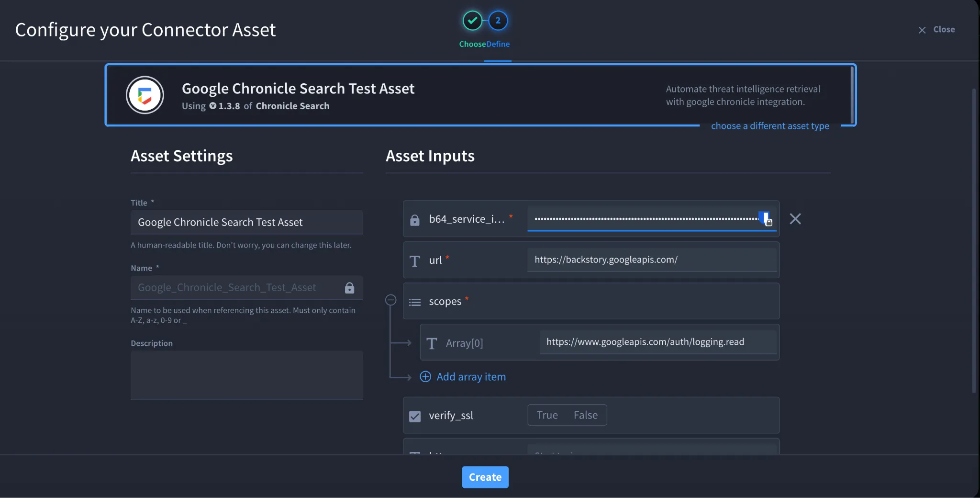Click the Google Chronicle Search Test Asset header title

click(x=298, y=89)
